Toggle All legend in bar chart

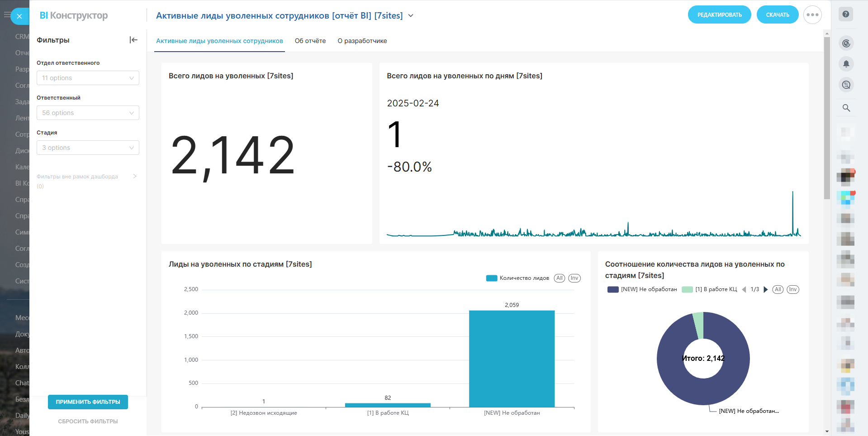560,278
